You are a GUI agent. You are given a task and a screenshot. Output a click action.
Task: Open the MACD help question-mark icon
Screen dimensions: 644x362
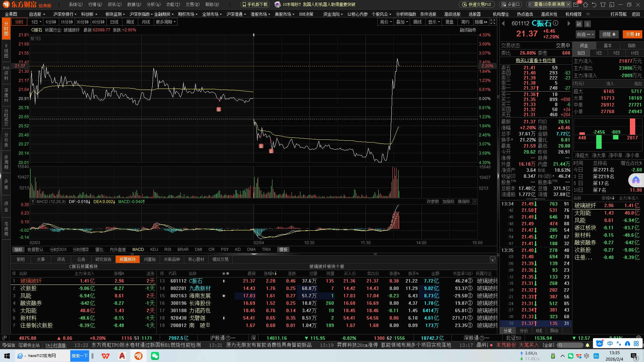coord(33,202)
